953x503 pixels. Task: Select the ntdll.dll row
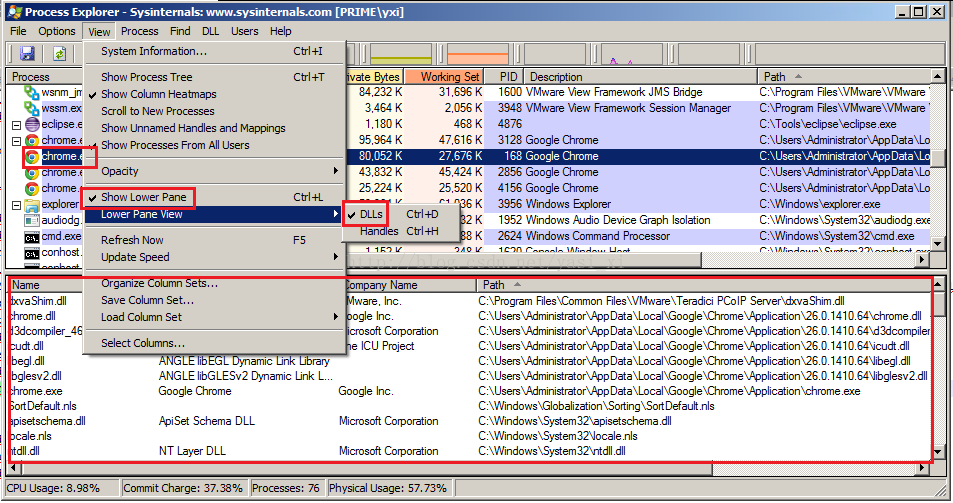470,451
